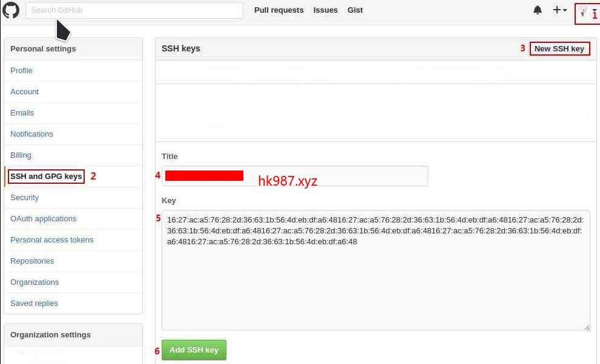The height and width of the screenshot is (364, 600).
Task: Go to Profile settings
Action: (x=21, y=71)
